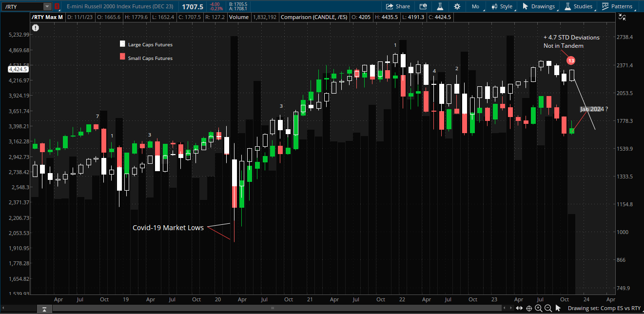
Task: Click the pan left-right arrows icon
Action: click(x=520, y=308)
